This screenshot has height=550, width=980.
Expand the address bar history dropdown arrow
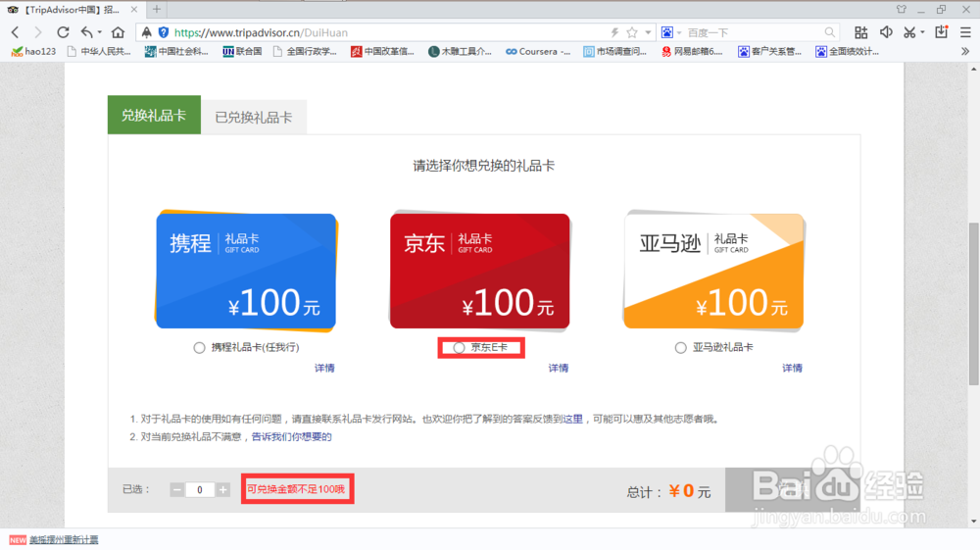point(648,32)
